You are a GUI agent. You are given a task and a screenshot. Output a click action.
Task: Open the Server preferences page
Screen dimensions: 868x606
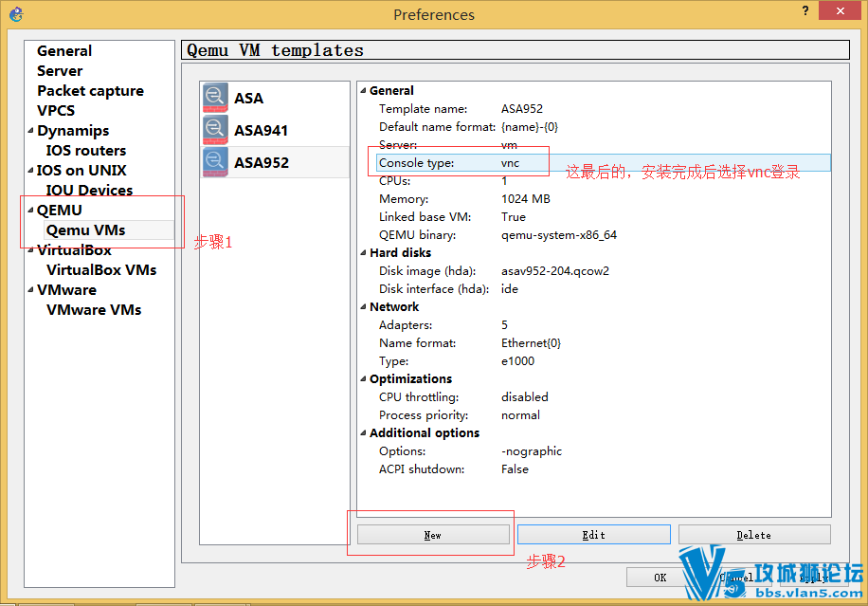[x=60, y=71]
